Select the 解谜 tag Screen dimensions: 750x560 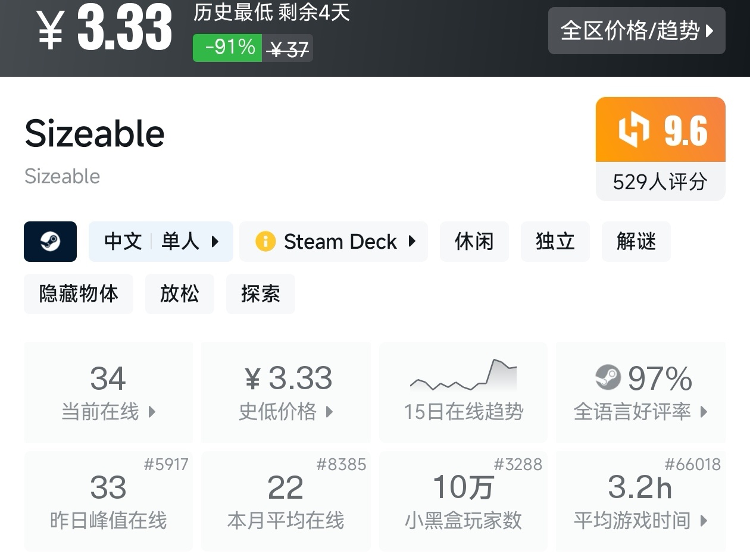(x=636, y=242)
